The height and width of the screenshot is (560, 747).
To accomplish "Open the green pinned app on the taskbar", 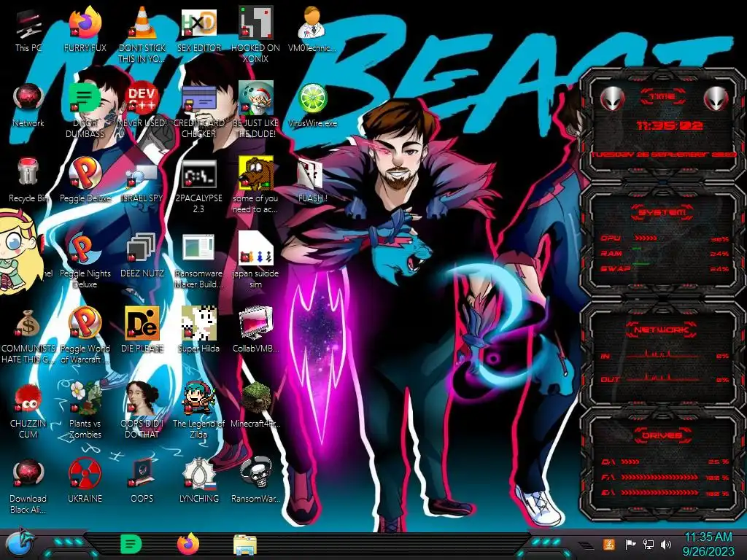I will tap(131, 544).
